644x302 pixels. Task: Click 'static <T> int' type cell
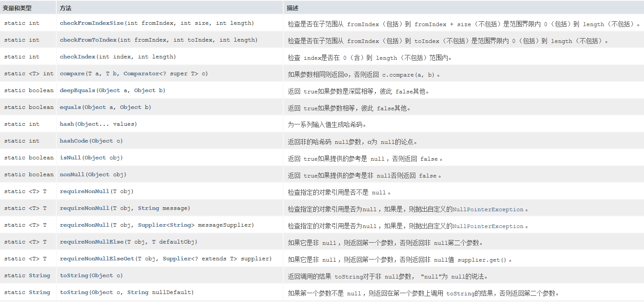pyautogui.click(x=29, y=74)
